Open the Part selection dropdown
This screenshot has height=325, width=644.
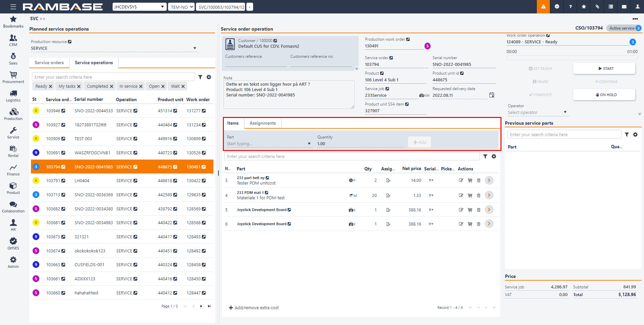point(309,144)
